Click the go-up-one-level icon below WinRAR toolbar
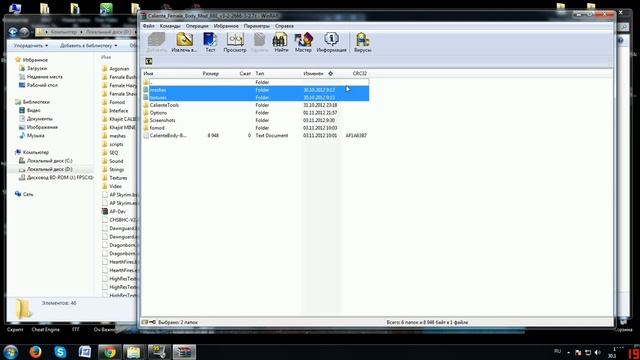640x360 pixels. point(149,61)
